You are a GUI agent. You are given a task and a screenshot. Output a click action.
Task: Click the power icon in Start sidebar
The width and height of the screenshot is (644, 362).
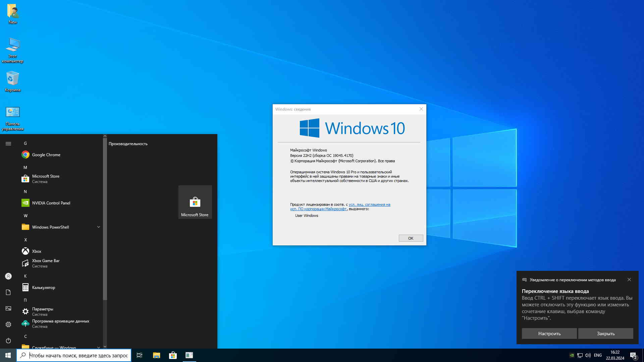point(8,341)
